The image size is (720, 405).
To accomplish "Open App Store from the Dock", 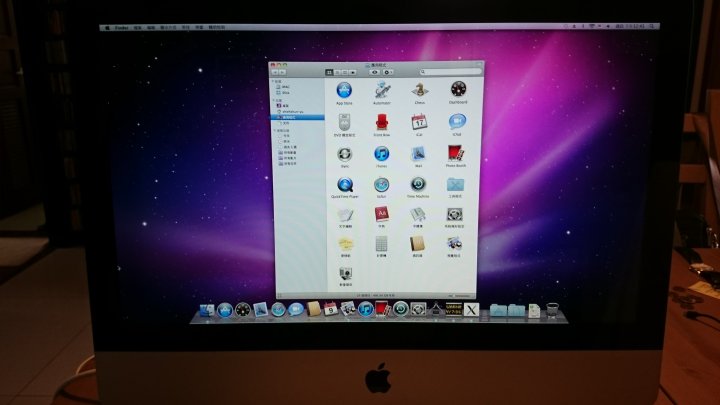I will click(x=225, y=310).
